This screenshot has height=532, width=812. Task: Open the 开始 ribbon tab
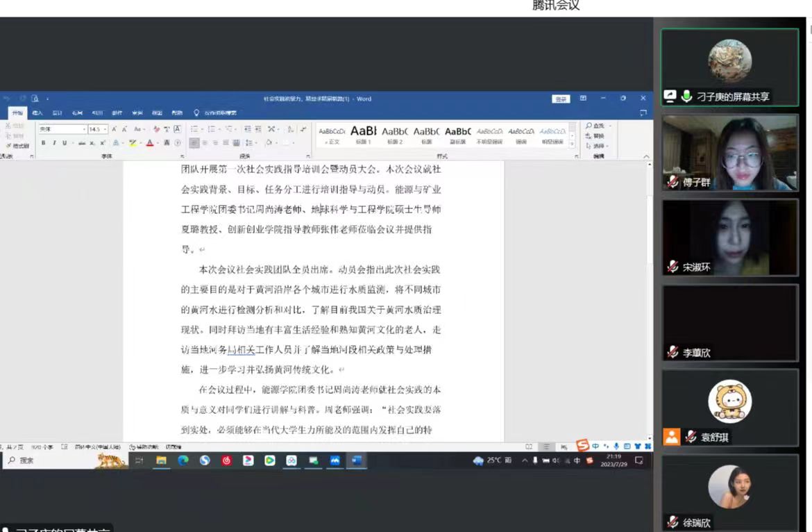[17, 113]
